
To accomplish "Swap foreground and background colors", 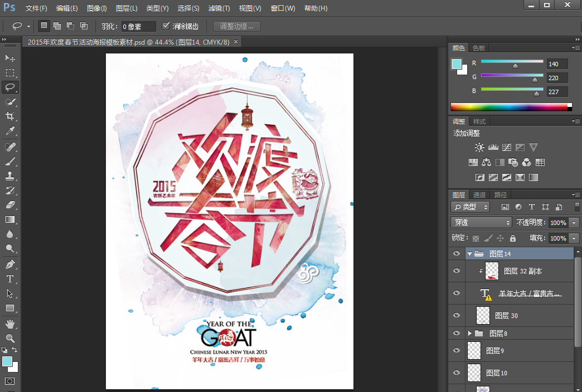I will [x=14, y=350].
